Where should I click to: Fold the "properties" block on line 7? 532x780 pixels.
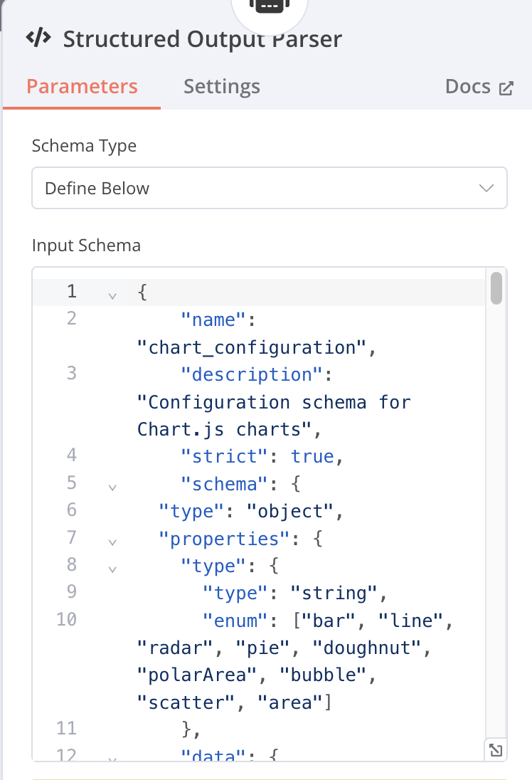tap(112, 542)
